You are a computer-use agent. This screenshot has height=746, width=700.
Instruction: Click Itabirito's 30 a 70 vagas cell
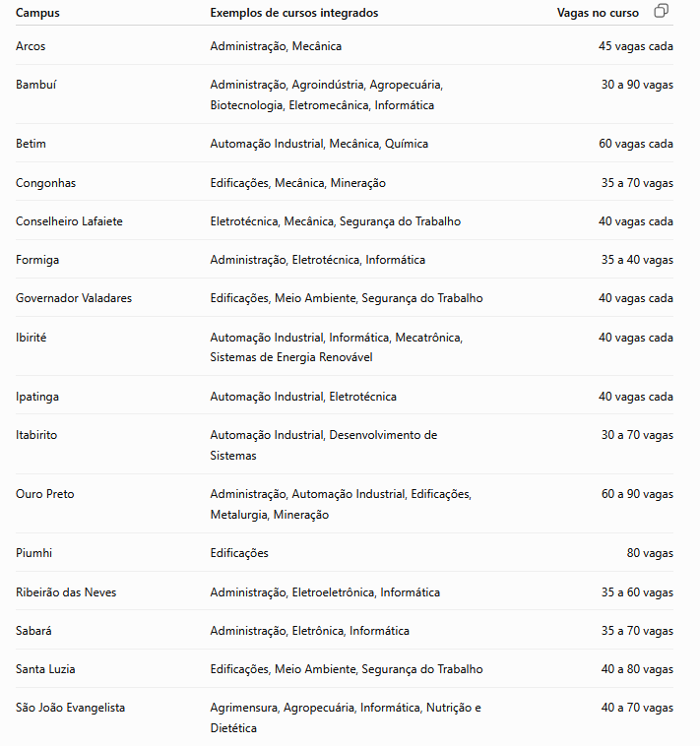click(637, 435)
